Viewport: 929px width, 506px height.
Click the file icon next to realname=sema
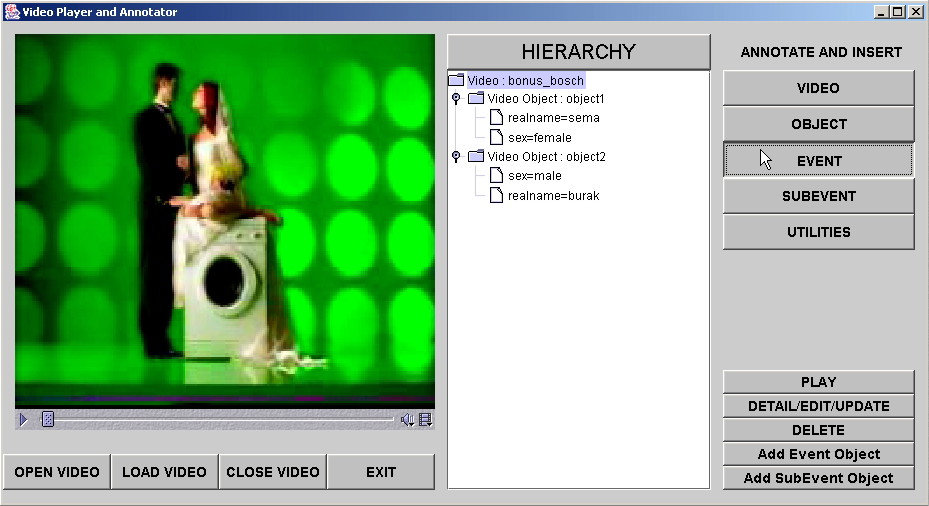pos(497,118)
